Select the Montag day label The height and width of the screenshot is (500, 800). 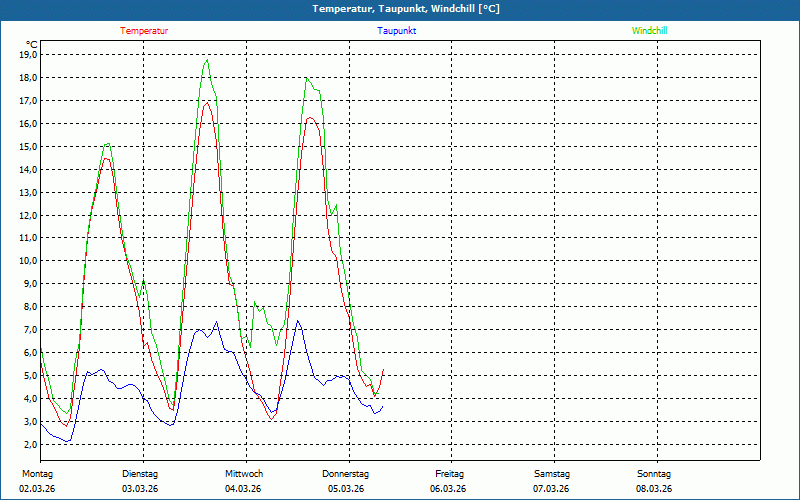[x=37, y=474]
